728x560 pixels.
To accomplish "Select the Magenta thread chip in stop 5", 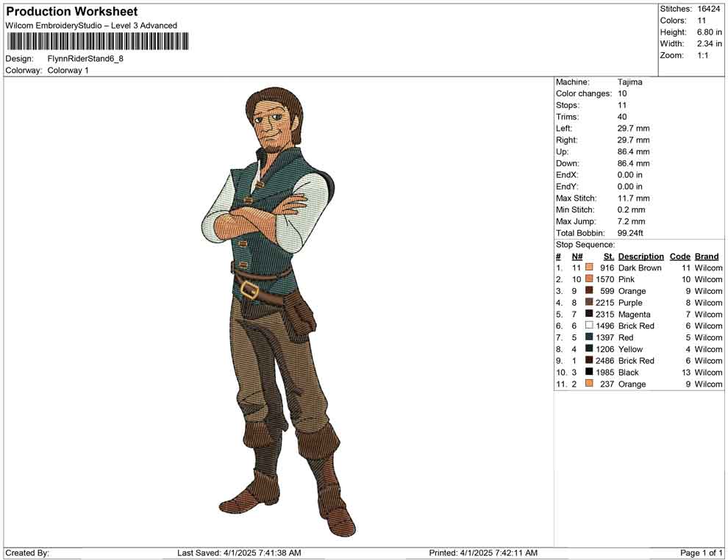I will pyautogui.click(x=588, y=314).
